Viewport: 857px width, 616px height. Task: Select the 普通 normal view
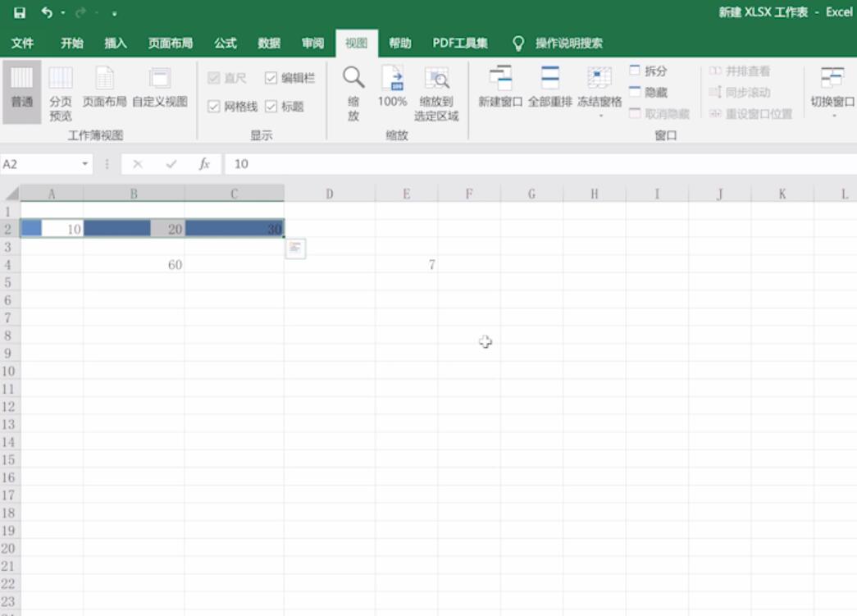pyautogui.click(x=22, y=91)
